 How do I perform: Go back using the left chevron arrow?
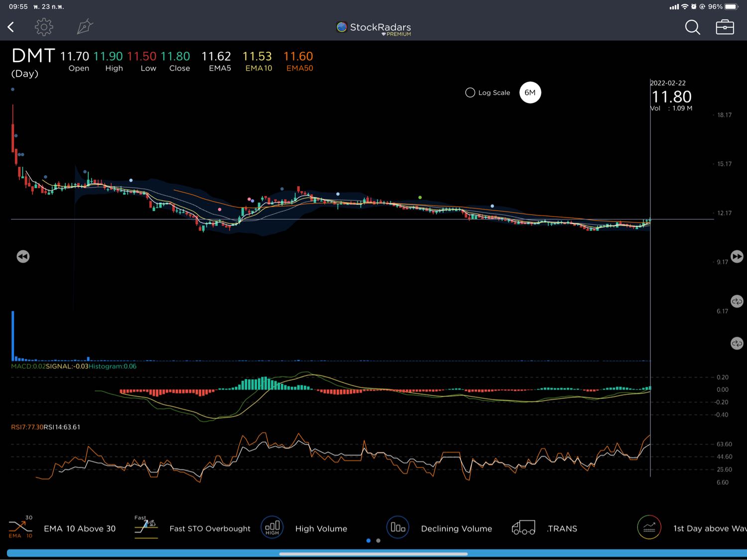(x=11, y=27)
